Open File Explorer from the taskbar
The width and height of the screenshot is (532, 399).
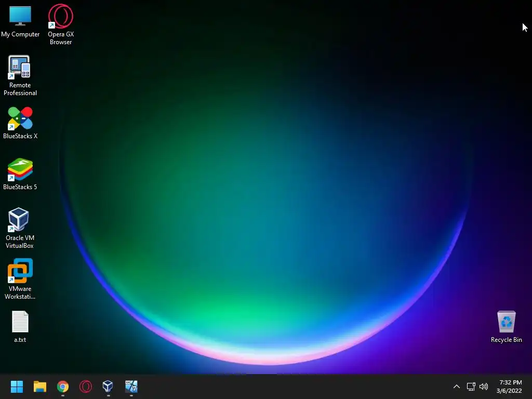coord(39,387)
